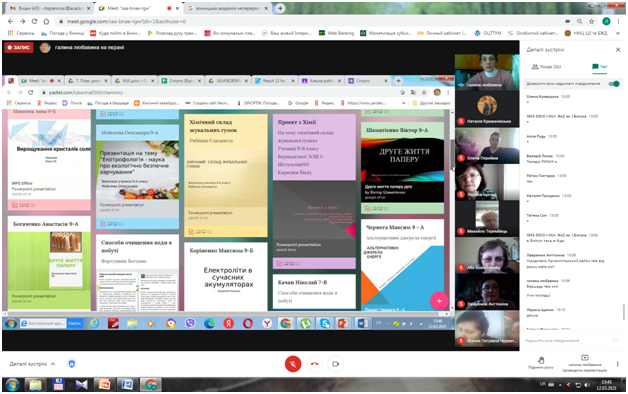
Task: Go forward in outer Chrome browser
Action: pos(22,21)
